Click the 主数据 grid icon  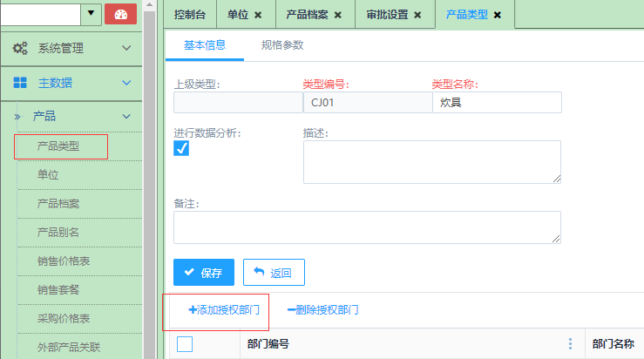(20, 83)
